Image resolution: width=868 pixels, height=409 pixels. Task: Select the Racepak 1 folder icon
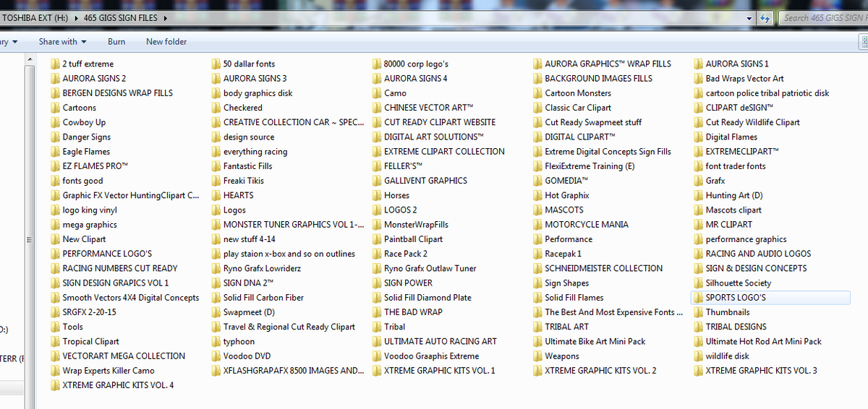(x=537, y=254)
